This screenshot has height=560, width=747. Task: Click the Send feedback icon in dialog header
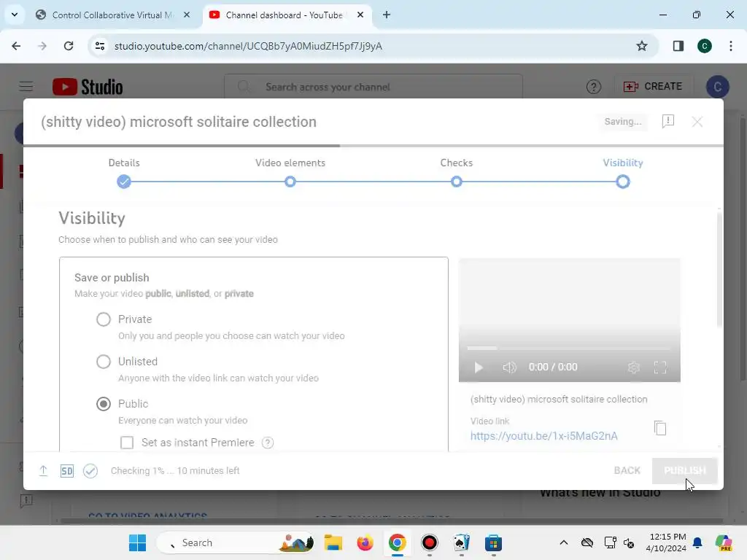668,122
